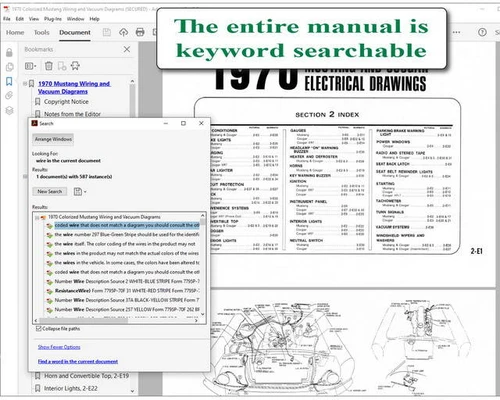Select the Document tab
500x400 pixels.
75,32
